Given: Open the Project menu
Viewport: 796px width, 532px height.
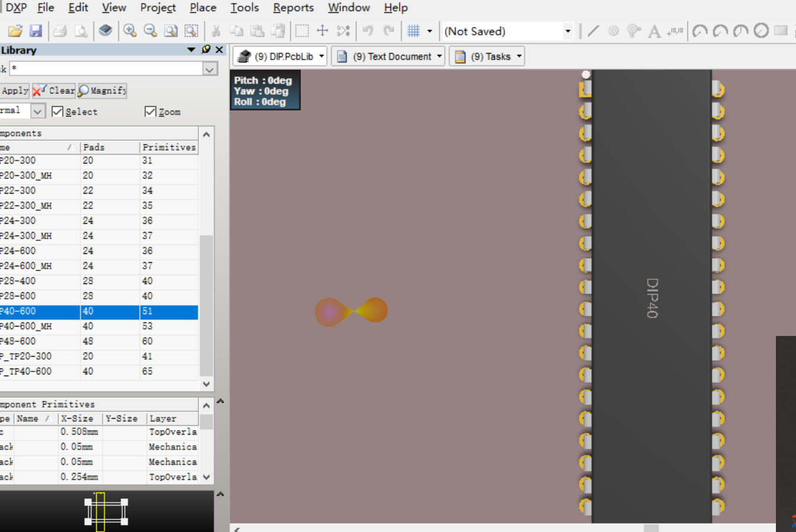Looking at the screenshot, I should pyautogui.click(x=158, y=8).
